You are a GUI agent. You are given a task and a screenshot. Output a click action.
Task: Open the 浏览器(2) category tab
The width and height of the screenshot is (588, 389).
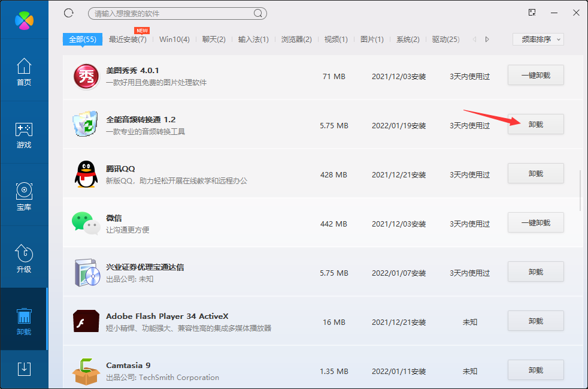click(x=296, y=40)
